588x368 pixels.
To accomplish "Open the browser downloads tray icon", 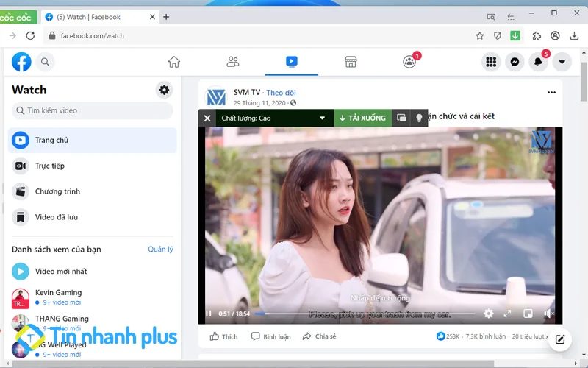I will 574,35.
